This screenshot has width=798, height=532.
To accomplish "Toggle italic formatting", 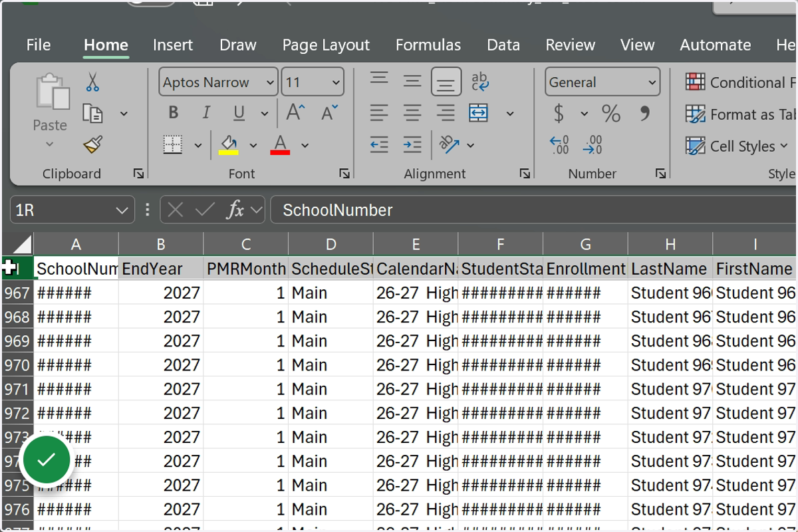I will coord(206,113).
